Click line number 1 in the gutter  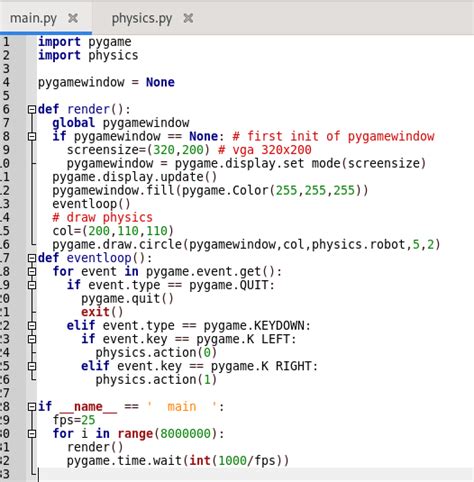tap(6, 42)
